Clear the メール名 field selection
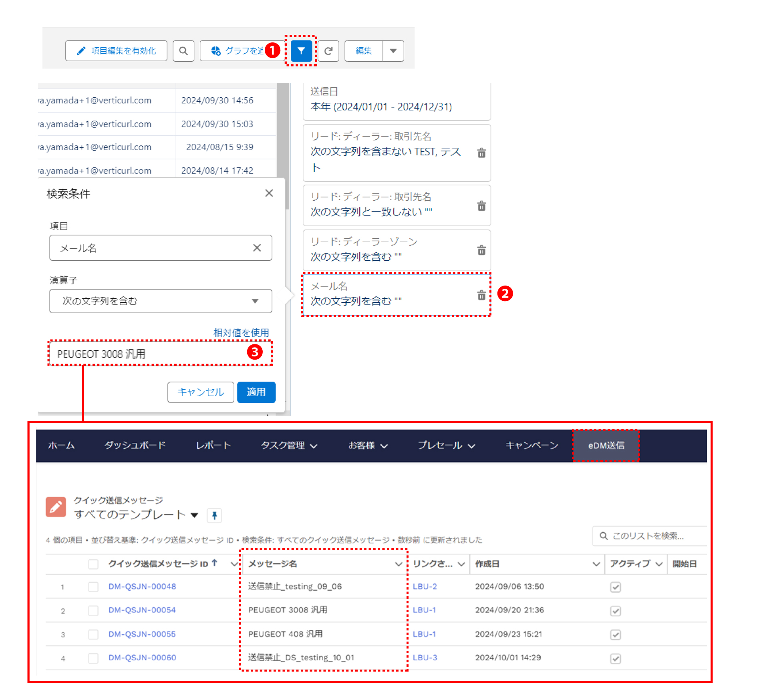Image resolution: width=769 pixels, height=700 pixels. point(257,248)
